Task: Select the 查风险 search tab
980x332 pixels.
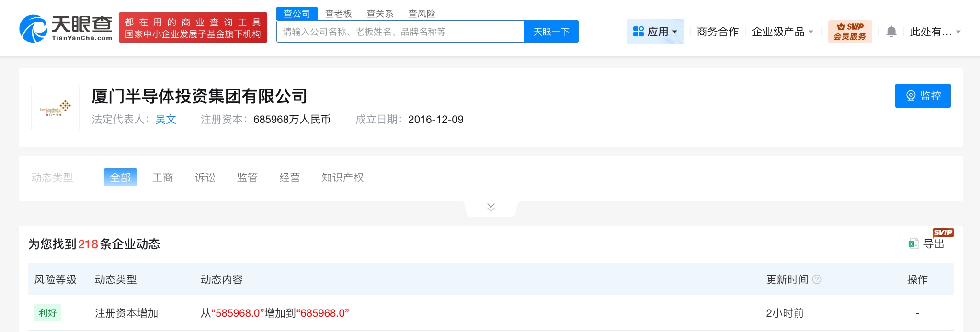Action: click(x=422, y=13)
